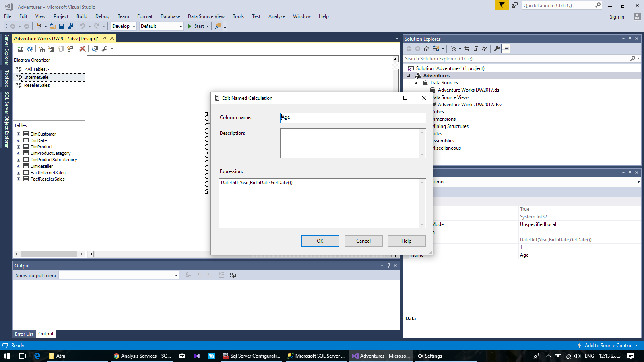This screenshot has height=362, width=644.
Task: Collapse the Data Sources folder
Action: click(x=416, y=83)
